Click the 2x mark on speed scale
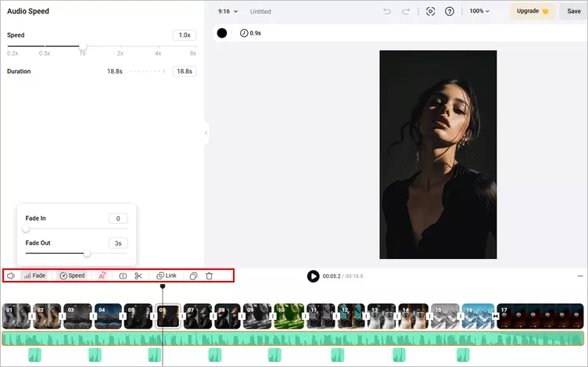The image size is (588, 367). (120, 53)
